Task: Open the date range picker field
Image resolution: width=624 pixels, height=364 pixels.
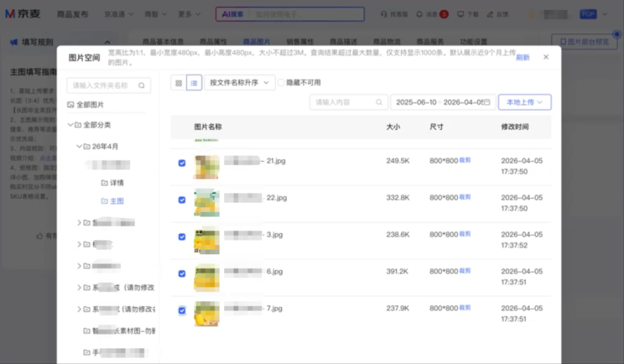Action: coord(443,102)
